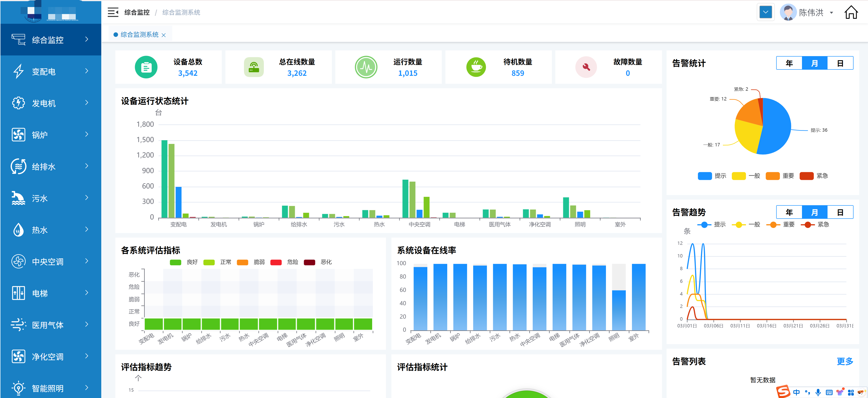
Task: Open the 陈伟洪 user menu arrow
Action: coord(831,13)
